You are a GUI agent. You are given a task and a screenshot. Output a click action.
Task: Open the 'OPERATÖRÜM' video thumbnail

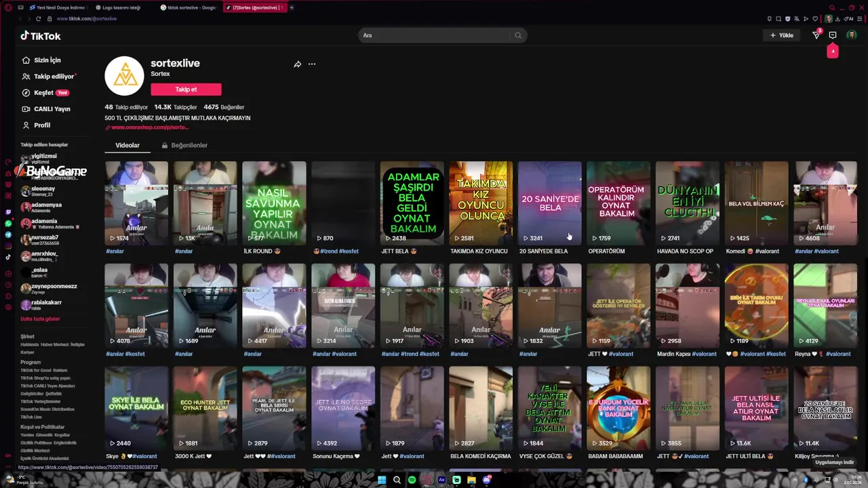click(618, 203)
